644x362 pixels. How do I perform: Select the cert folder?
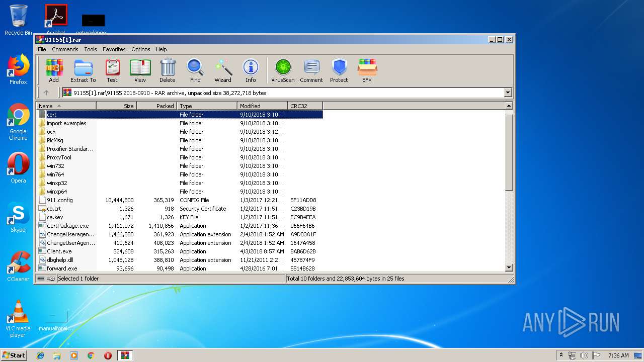(180, 115)
